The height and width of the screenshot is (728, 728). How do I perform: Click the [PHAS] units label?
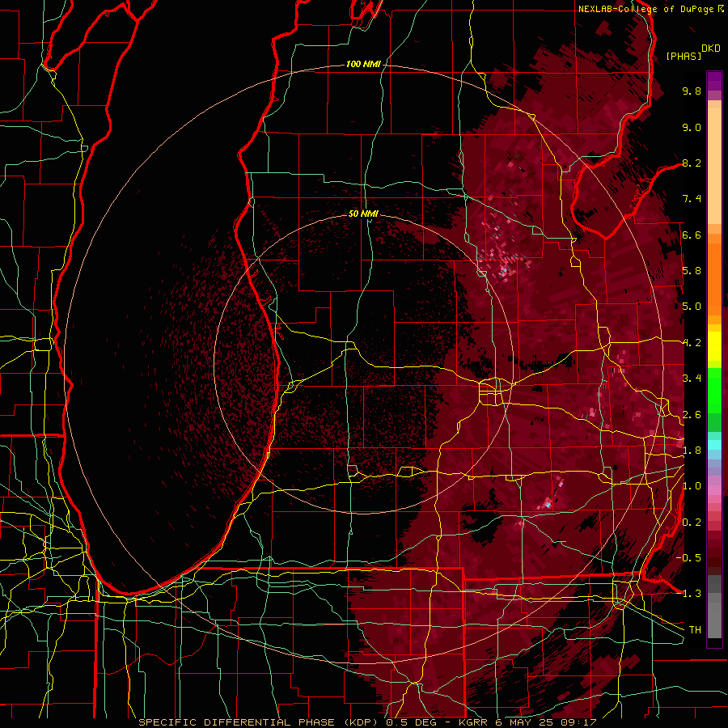point(684,56)
